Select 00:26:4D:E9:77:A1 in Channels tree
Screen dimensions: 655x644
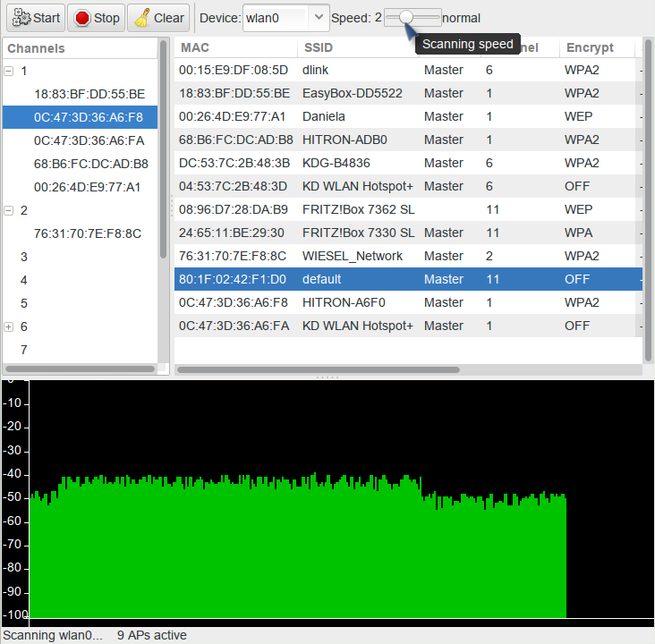pos(87,187)
